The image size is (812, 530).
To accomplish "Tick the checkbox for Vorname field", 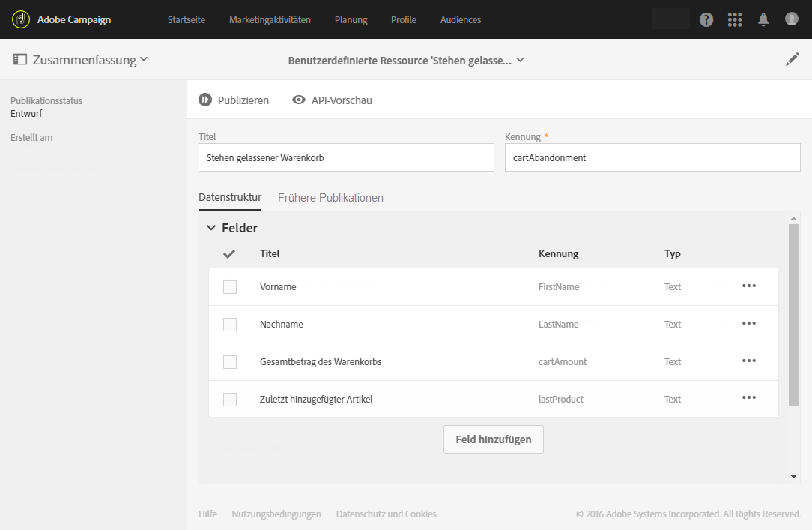I will point(230,287).
